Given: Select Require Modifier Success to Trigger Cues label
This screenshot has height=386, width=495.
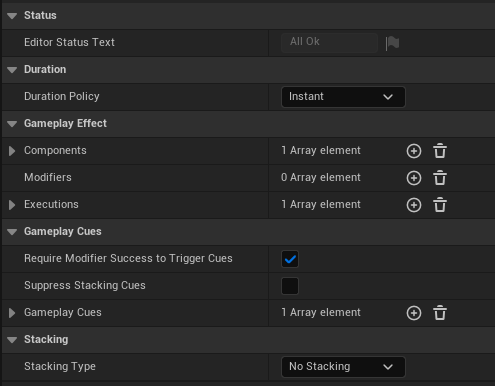Looking at the screenshot, I should [128, 258].
